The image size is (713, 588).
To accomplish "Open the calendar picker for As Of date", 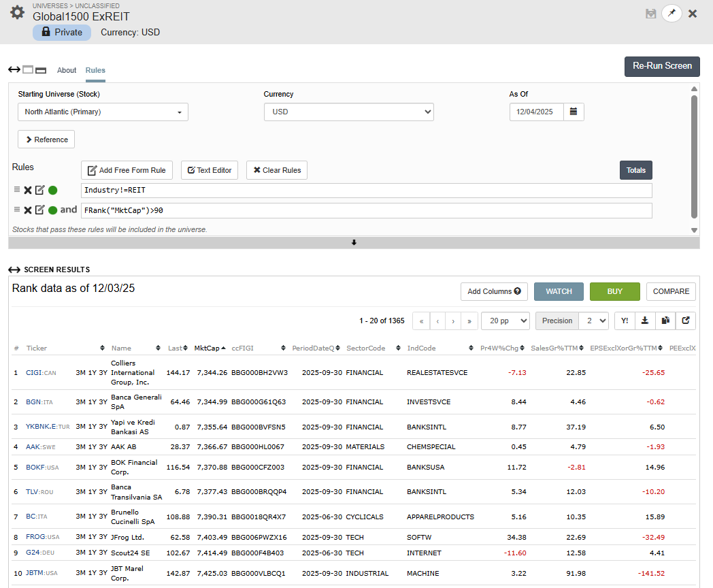I will (x=574, y=112).
